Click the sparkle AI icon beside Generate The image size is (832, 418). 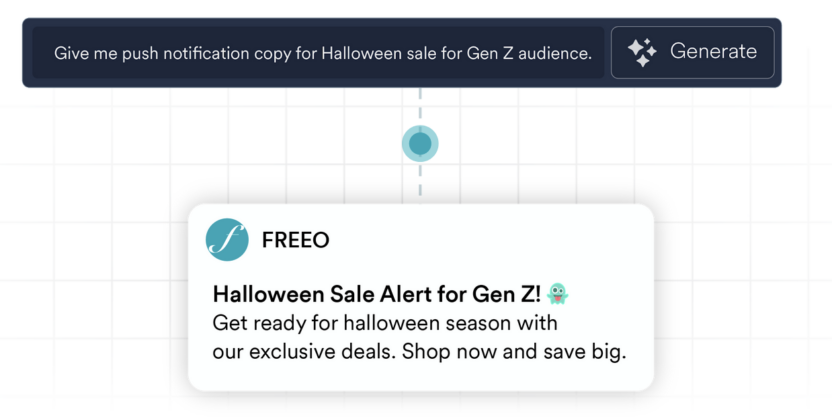643,52
